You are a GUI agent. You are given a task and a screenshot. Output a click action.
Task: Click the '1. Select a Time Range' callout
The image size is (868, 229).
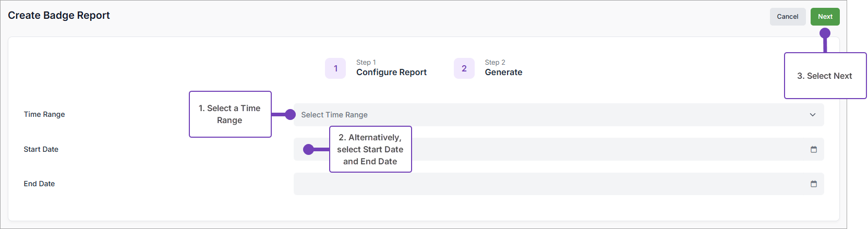pos(230,114)
